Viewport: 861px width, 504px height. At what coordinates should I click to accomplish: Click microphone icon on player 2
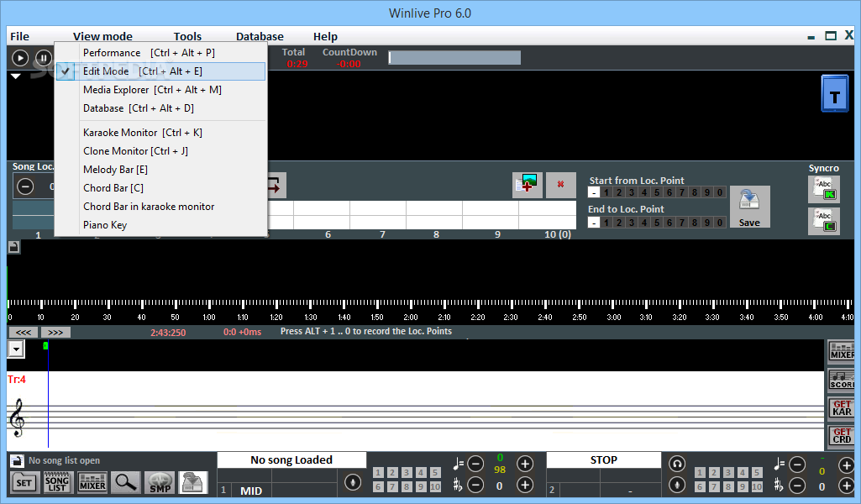[677, 485]
